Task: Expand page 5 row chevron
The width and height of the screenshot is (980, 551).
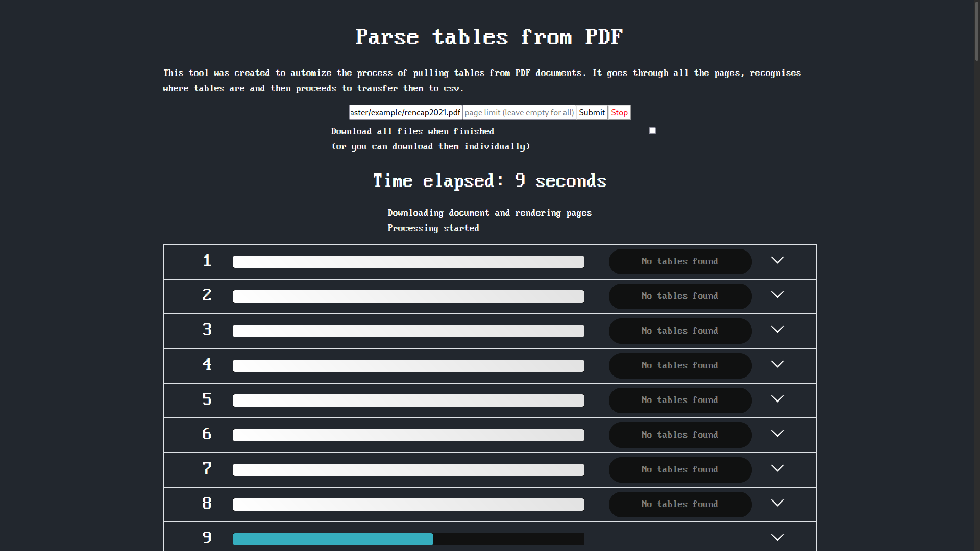Action: pos(777,399)
